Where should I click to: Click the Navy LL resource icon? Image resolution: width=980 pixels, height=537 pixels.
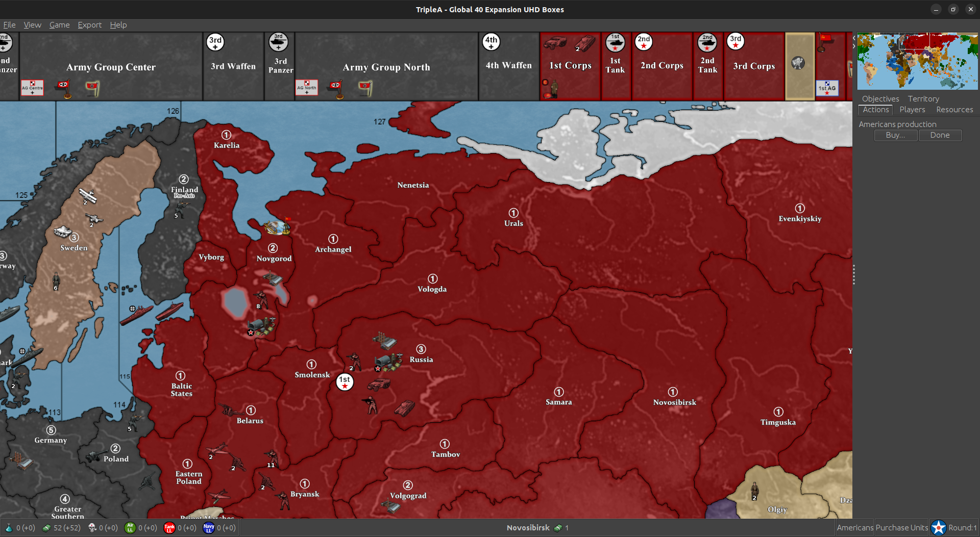coord(209,528)
